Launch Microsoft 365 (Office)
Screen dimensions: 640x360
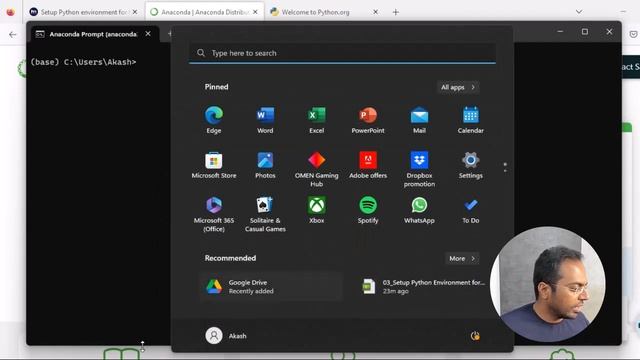pyautogui.click(x=213, y=214)
